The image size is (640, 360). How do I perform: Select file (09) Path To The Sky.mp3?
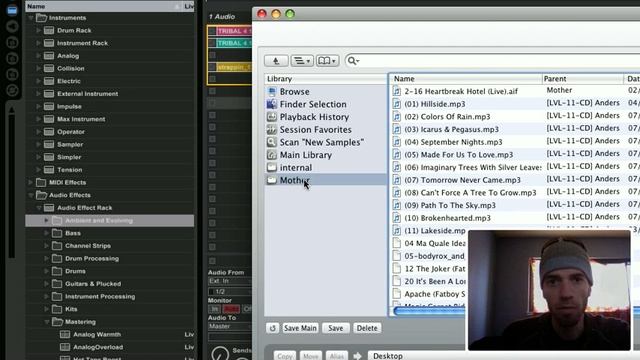(x=450, y=205)
